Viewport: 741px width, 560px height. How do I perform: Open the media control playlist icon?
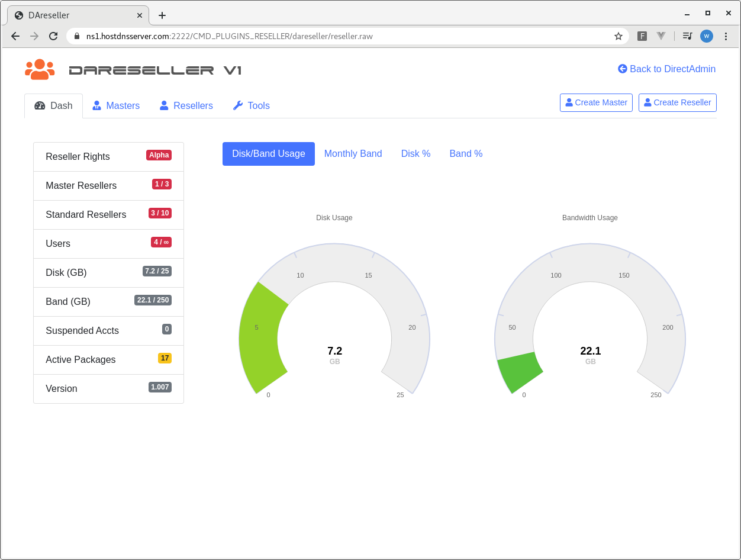(x=687, y=36)
